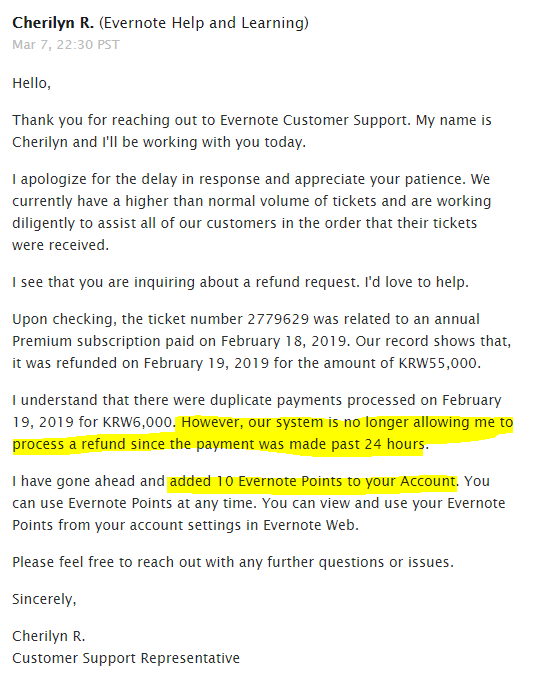The height and width of the screenshot is (674, 547).
Task: Click the words Evernote Web
Action: point(310,525)
